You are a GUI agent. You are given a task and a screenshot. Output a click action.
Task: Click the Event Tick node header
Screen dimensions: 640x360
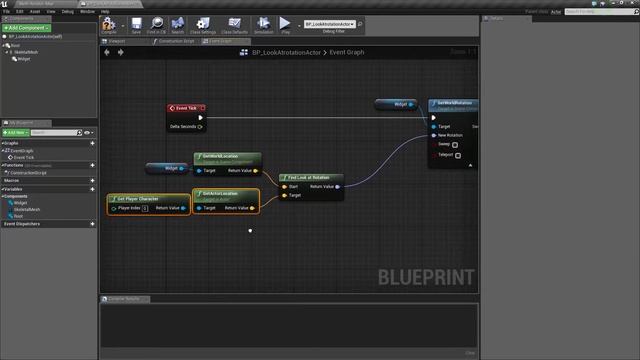coord(186,108)
